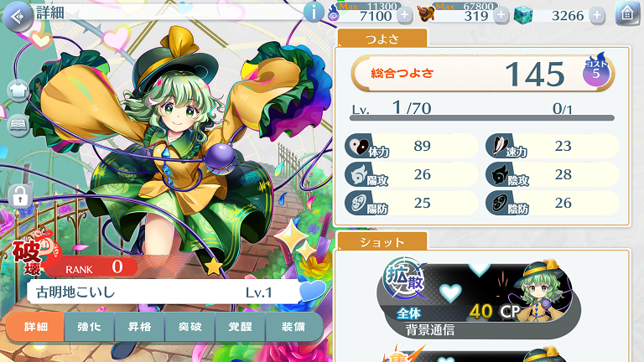Go back using the arrow icon
The height and width of the screenshot is (362, 644).
point(18,16)
